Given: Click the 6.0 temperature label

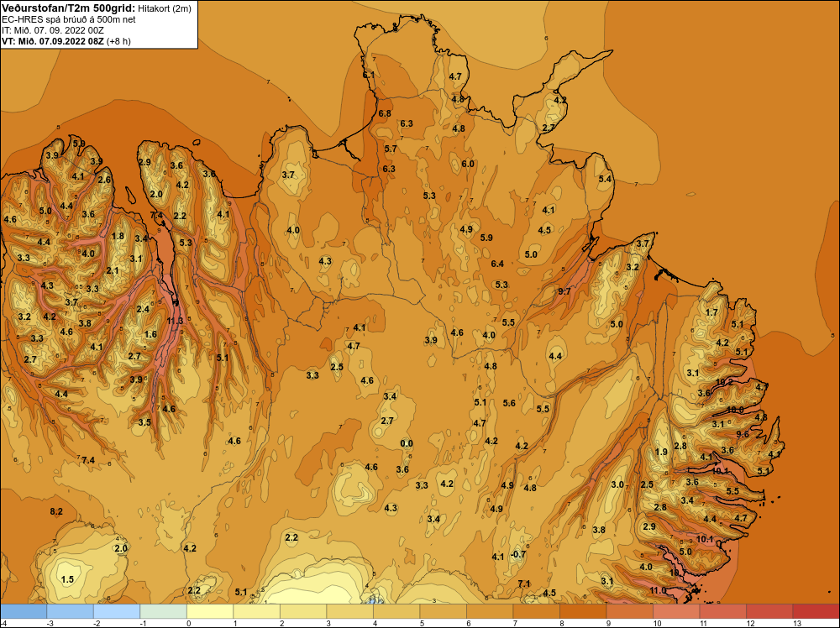Looking at the screenshot, I should point(468,163).
